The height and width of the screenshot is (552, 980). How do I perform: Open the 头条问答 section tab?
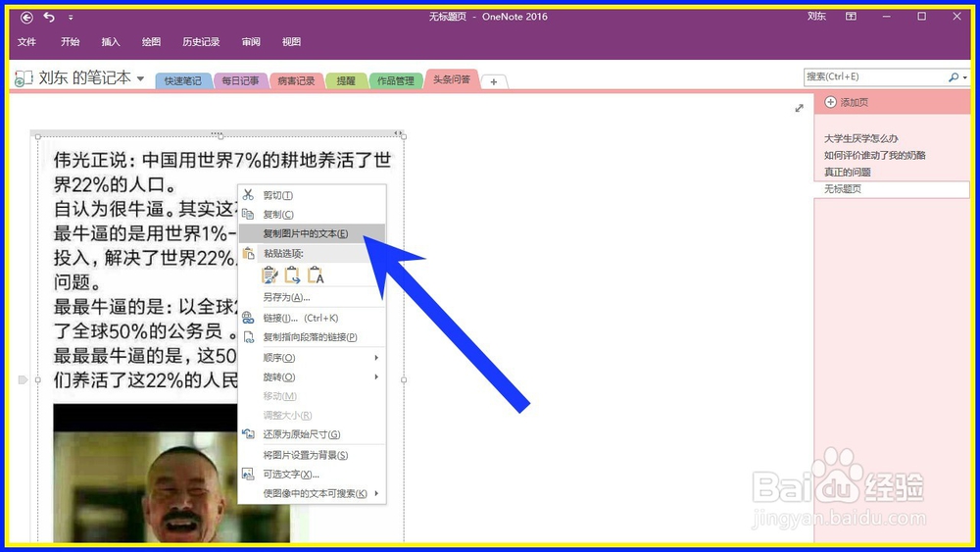[x=452, y=79]
